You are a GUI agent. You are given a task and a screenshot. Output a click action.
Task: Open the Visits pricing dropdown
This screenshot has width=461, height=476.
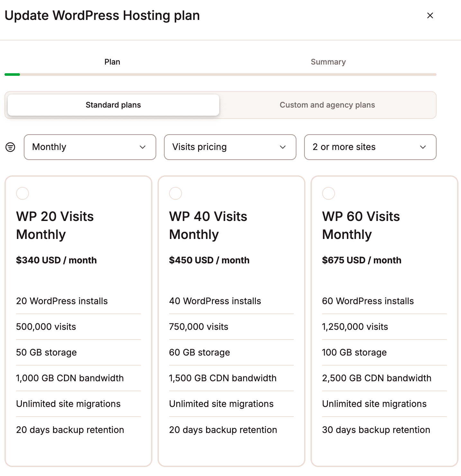point(230,147)
